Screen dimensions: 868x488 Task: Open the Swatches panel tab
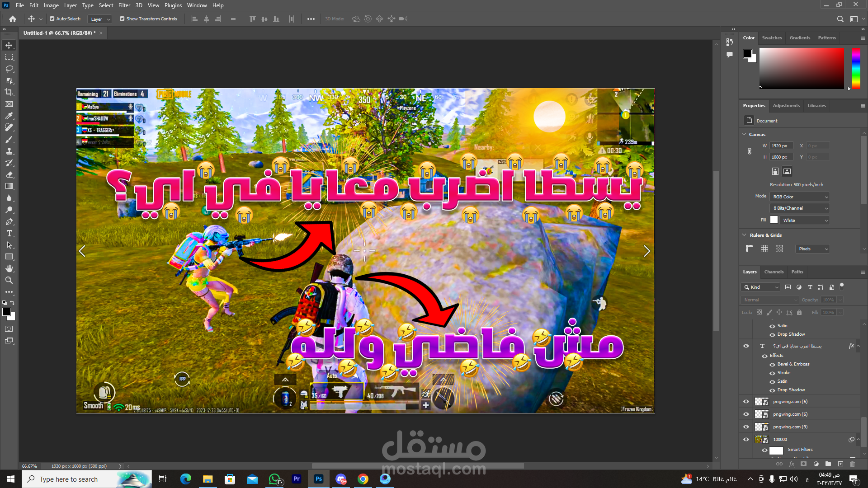click(x=771, y=38)
